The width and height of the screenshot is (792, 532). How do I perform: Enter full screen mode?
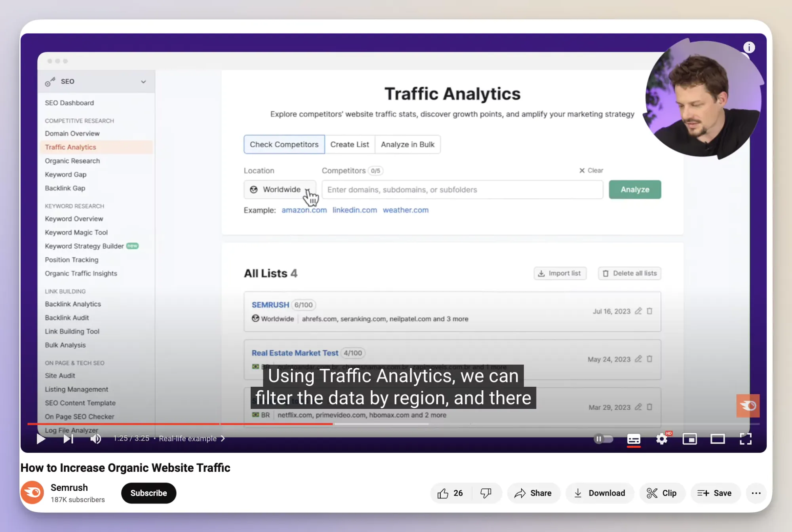(746, 439)
